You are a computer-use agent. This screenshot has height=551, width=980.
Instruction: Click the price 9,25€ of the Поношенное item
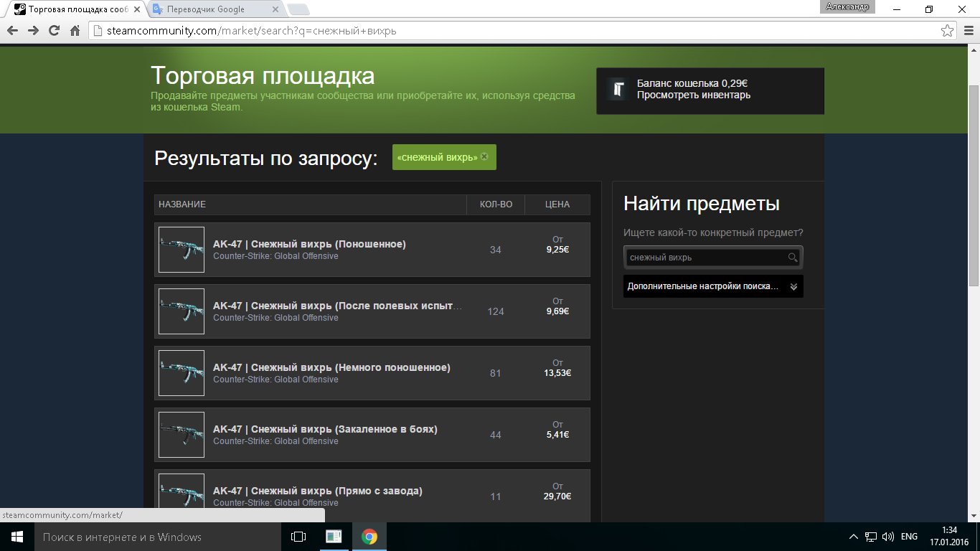(x=557, y=250)
